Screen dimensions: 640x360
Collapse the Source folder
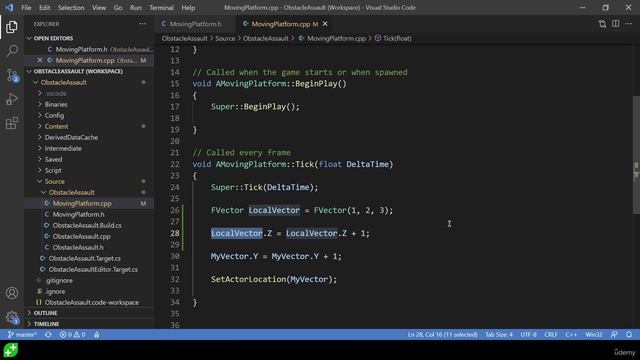90,182
